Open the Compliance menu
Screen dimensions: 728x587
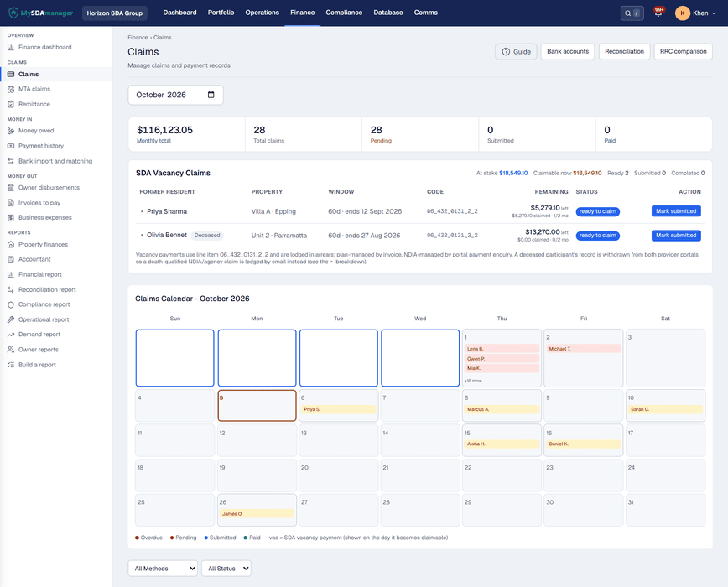click(x=344, y=13)
